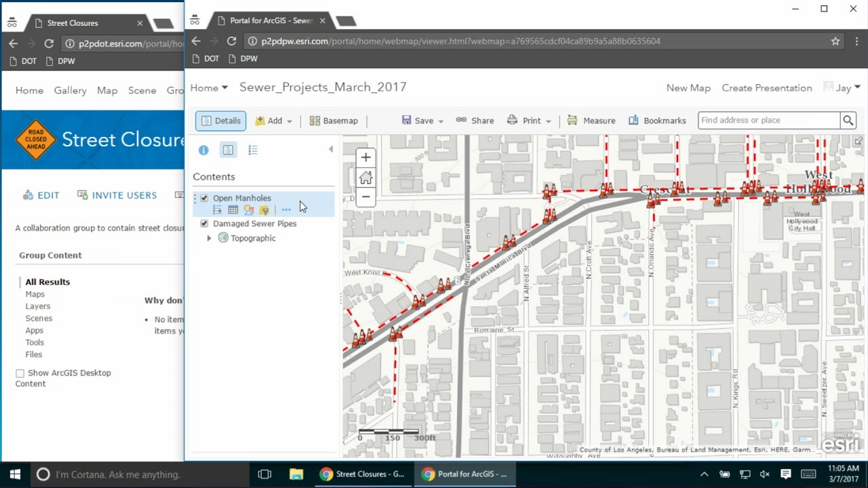Screen dimensions: 868x488
Task: Open the About info panel icon
Action: [x=203, y=150]
